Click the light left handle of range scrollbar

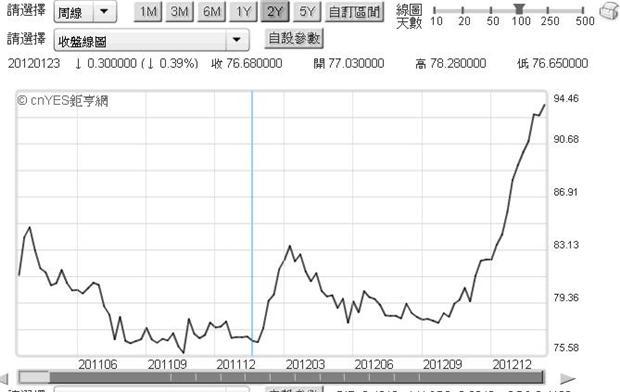click(x=34, y=377)
